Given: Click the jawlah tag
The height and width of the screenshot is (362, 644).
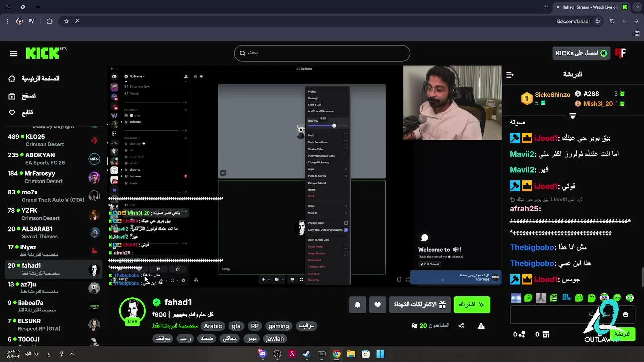Looking at the screenshot, I should 275,339.
